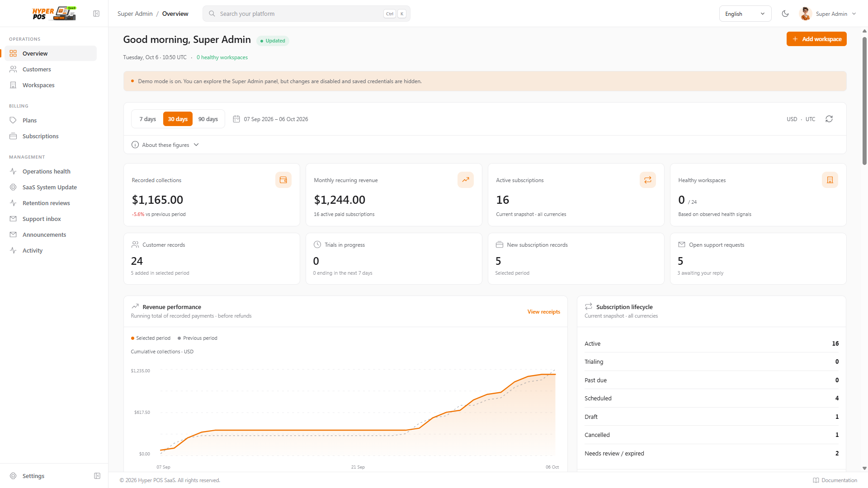The height and width of the screenshot is (488, 868).
Task: Click the Active subscriptions repeat icon
Action: click(648, 180)
